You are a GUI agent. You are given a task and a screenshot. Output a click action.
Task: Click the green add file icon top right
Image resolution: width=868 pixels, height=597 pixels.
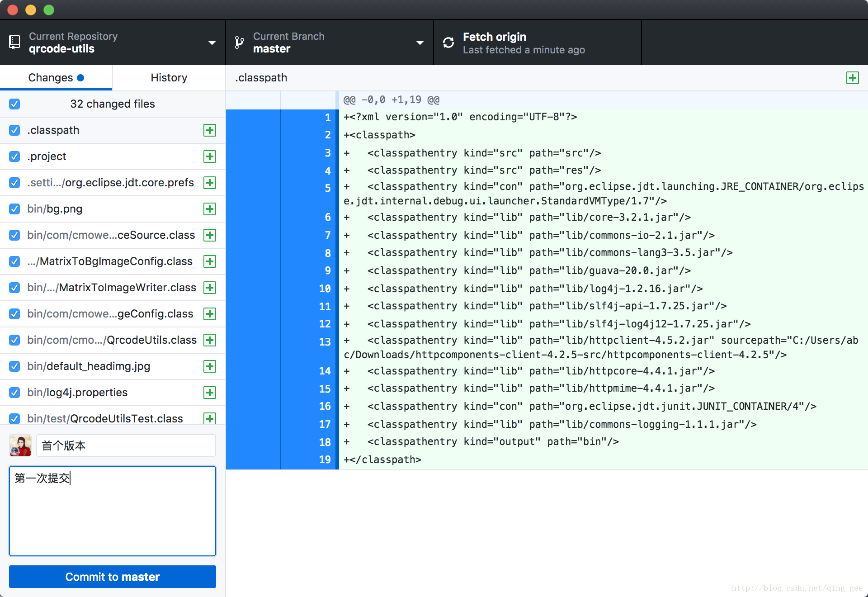coord(853,78)
